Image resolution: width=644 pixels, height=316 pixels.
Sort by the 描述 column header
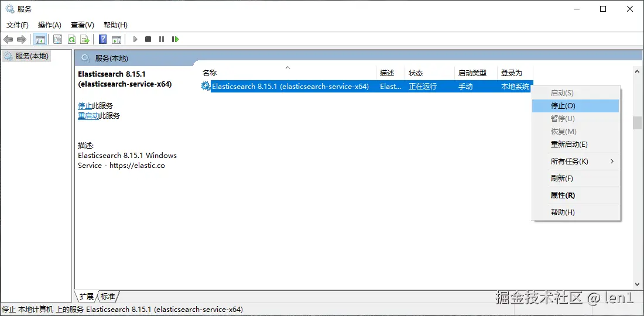tap(390, 73)
